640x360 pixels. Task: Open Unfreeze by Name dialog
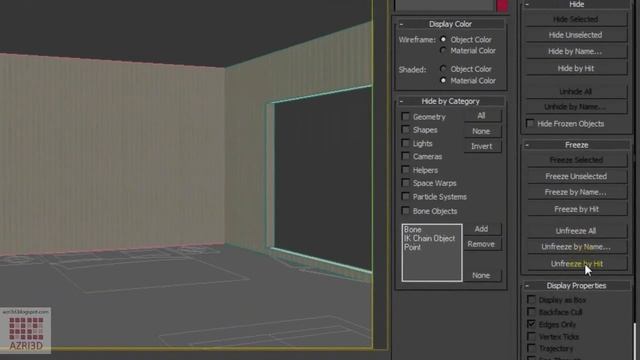pyautogui.click(x=576, y=247)
